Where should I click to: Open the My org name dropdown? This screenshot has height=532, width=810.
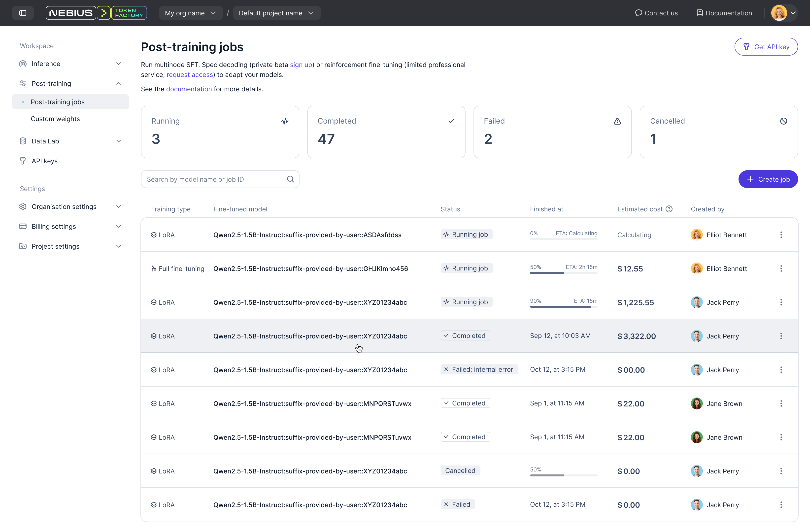pos(190,13)
